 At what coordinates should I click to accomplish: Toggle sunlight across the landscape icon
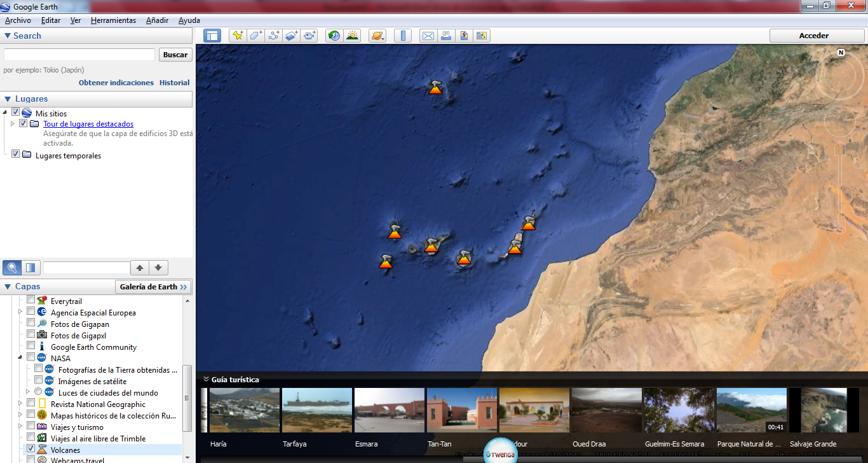pyautogui.click(x=352, y=36)
